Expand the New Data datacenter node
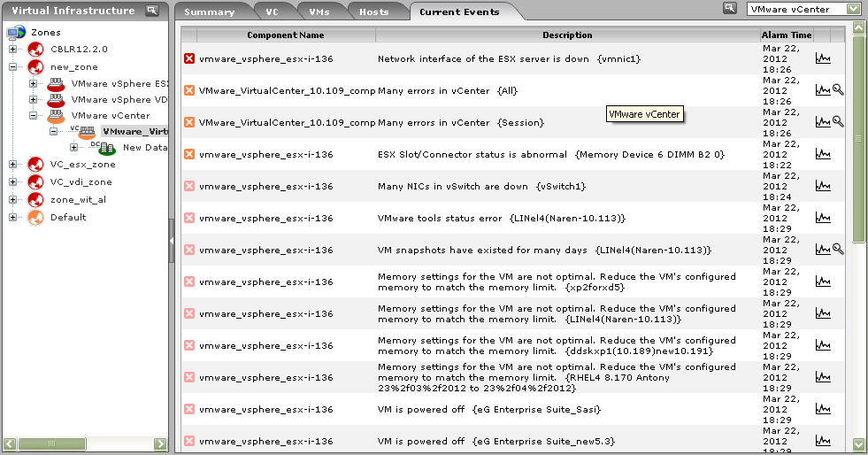Image resolution: width=868 pixels, height=455 pixels. coord(73,147)
